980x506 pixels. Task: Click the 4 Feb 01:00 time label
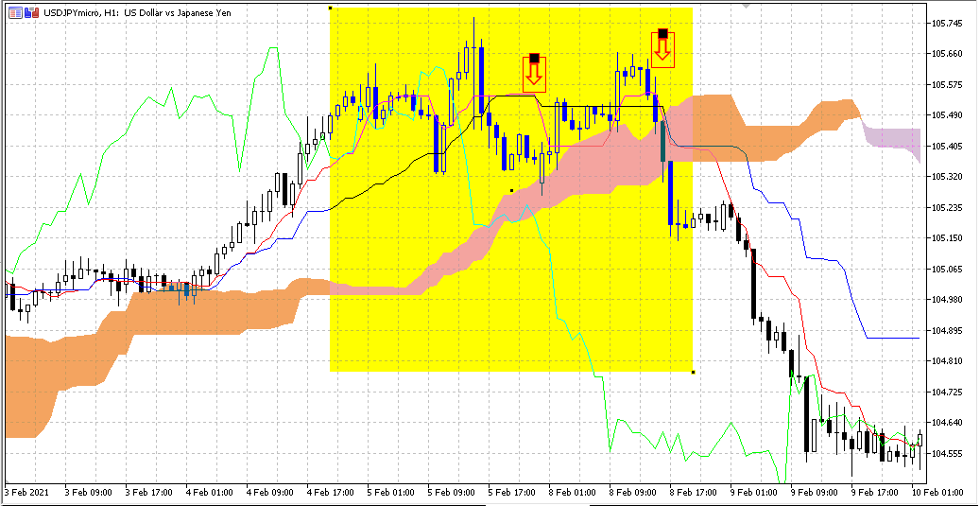tap(212, 493)
